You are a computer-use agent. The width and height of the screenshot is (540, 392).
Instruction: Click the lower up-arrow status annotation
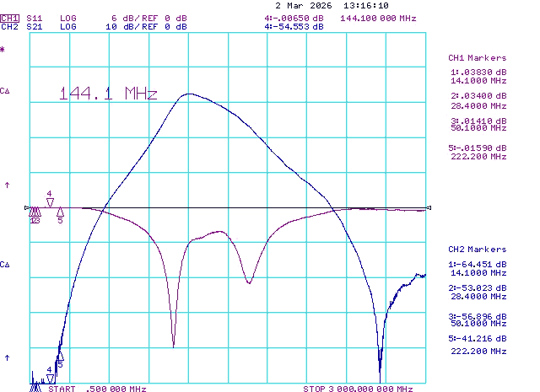(7, 358)
